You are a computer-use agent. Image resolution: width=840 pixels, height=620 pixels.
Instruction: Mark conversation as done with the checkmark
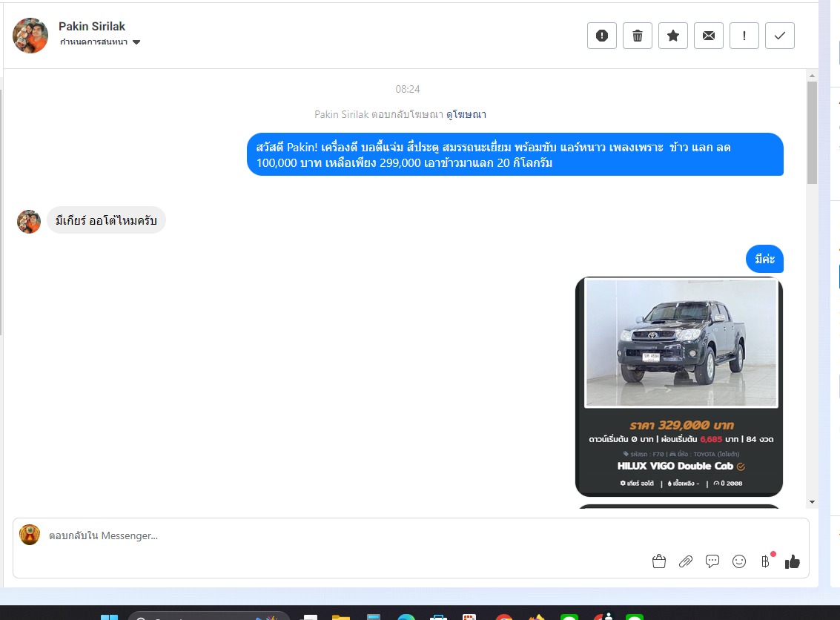coord(780,36)
